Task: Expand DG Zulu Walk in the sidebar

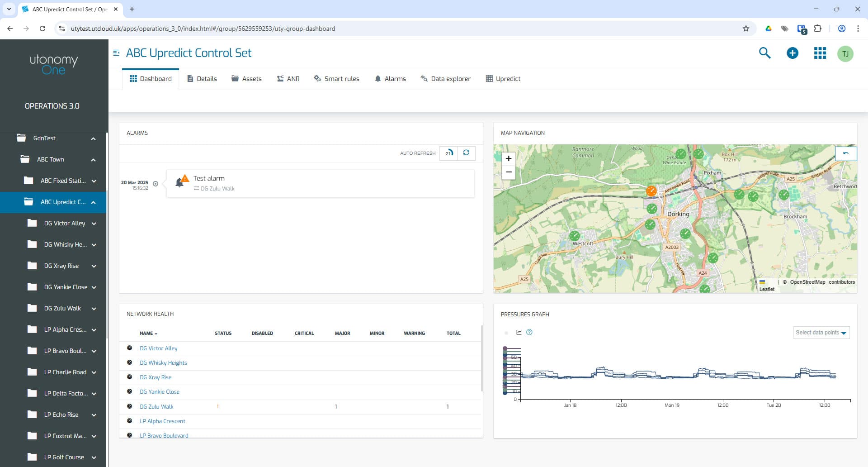Action: [x=94, y=308]
